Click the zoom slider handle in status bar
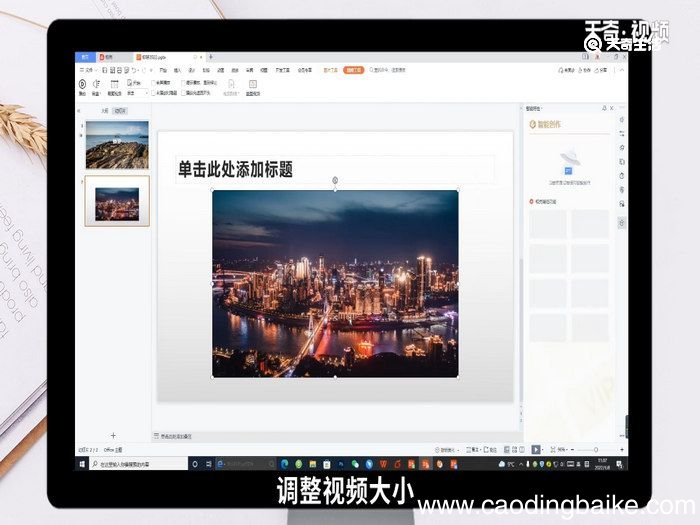 [x=596, y=450]
